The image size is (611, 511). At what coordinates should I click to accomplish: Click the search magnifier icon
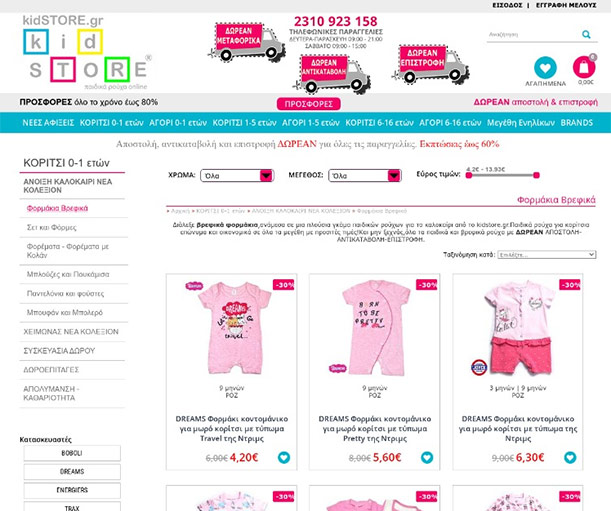pos(586,34)
